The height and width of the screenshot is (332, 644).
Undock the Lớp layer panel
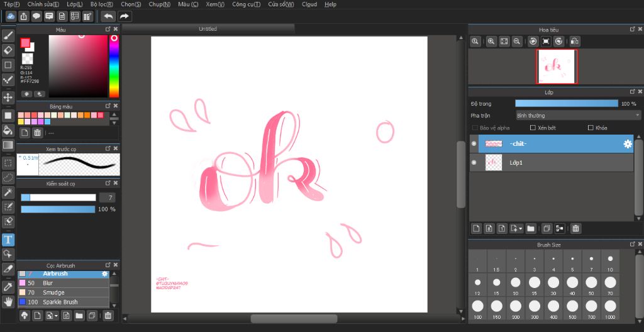(633, 92)
